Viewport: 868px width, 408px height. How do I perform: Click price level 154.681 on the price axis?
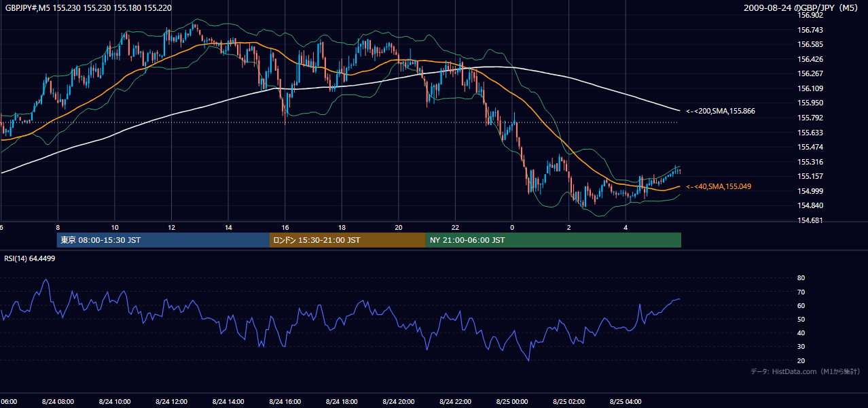pyautogui.click(x=810, y=220)
